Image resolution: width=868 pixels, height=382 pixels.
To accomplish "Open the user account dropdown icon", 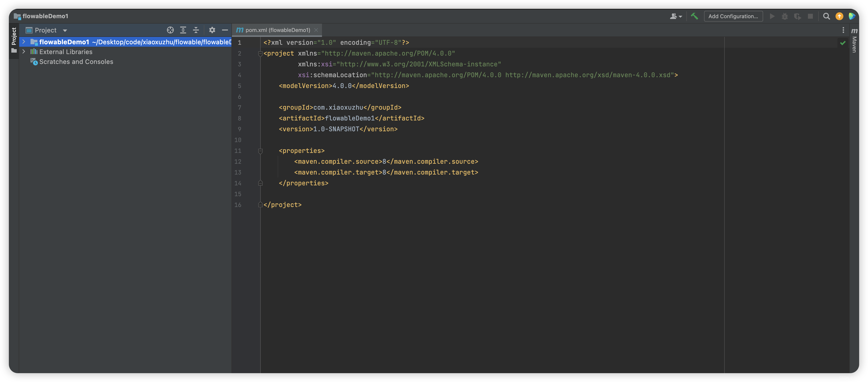I will [x=675, y=16].
